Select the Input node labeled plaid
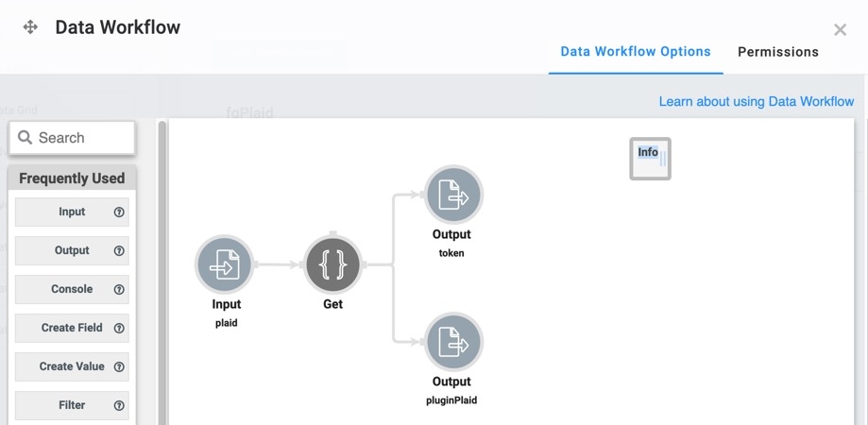This screenshot has width=868, height=425. (224, 264)
